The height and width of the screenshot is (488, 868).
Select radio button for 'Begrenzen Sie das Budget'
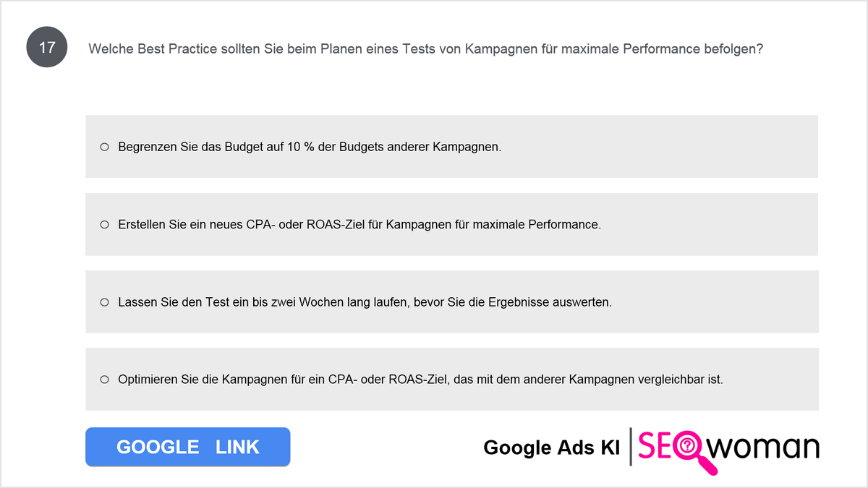[104, 147]
